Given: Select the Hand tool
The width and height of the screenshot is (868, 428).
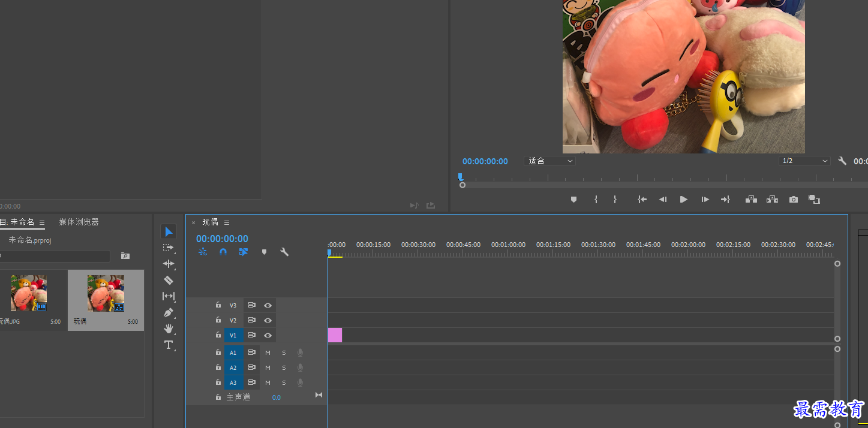Looking at the screenshot, I should coord(169,328).
